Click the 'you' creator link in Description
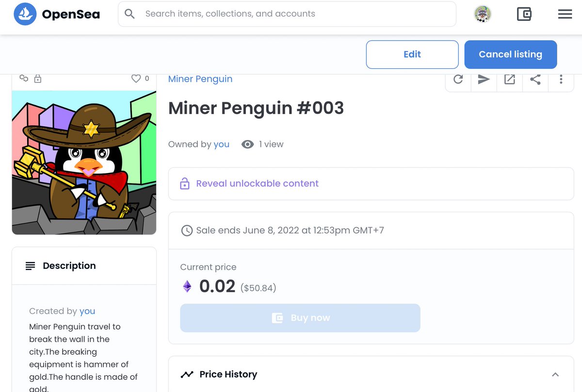 coord(87,311)
